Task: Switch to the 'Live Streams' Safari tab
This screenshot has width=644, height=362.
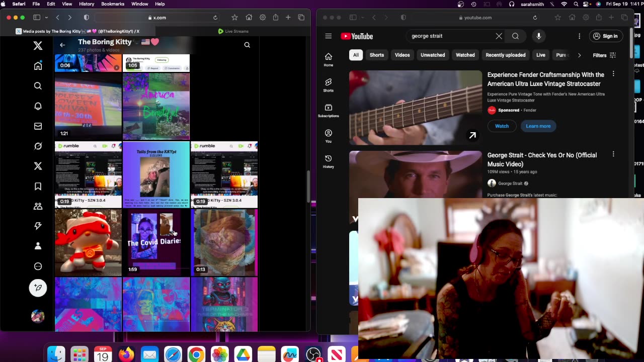Action: pyautogui.click(x=233, y=31)
